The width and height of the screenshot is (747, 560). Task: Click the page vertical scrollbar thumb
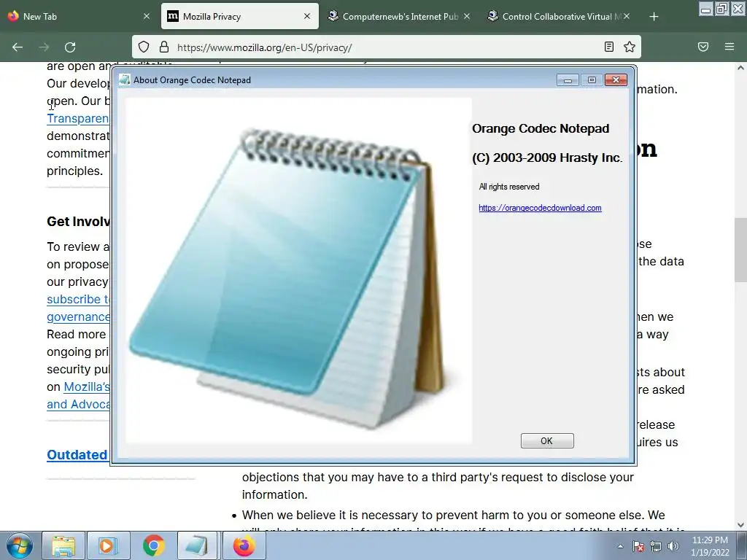coord(741,251)
